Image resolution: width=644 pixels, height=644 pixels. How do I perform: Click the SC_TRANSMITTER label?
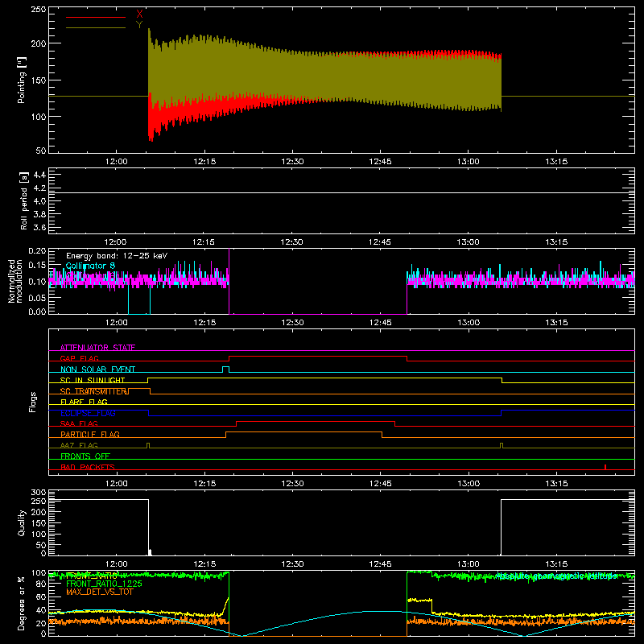93,391
